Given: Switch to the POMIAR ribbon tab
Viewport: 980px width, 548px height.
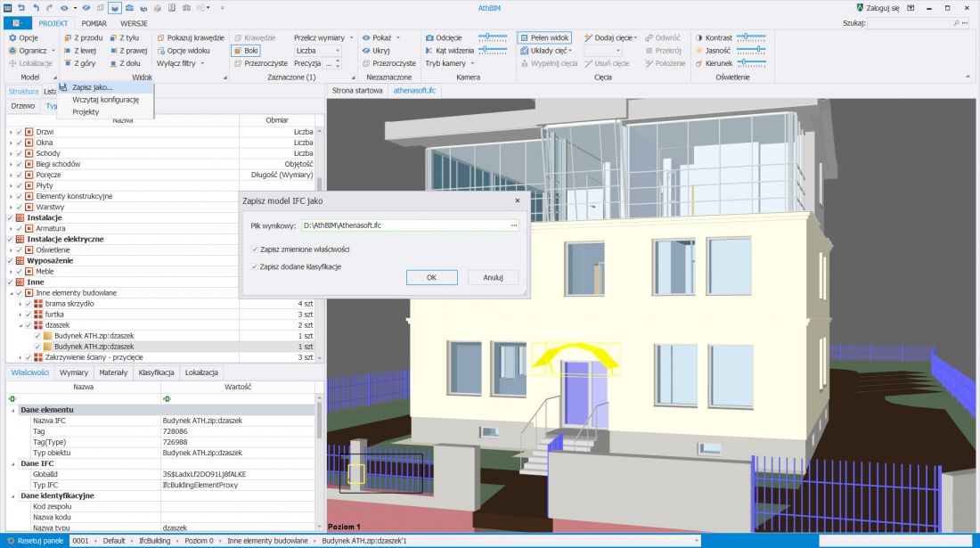Looking at the screenshot, I should 94,23.
